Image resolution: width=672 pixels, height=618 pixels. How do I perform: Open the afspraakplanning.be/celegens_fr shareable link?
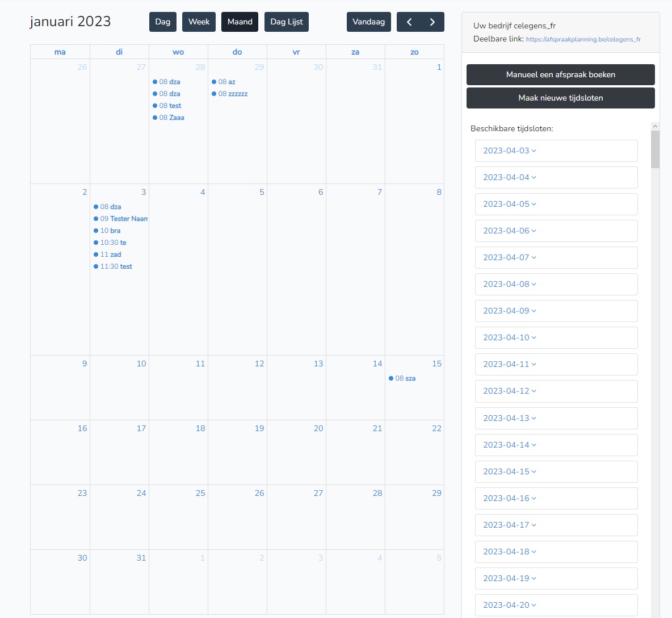point(583,40)
